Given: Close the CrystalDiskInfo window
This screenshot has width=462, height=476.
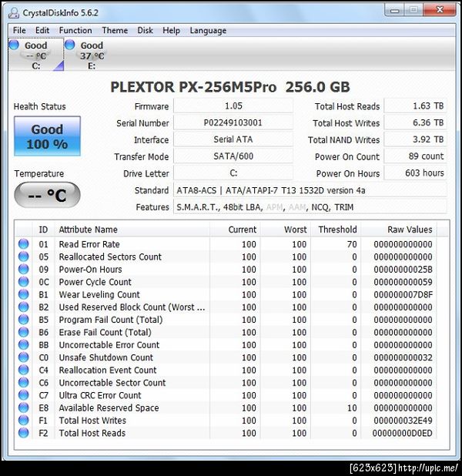Looking at the screenshot, I should point(440,10).
